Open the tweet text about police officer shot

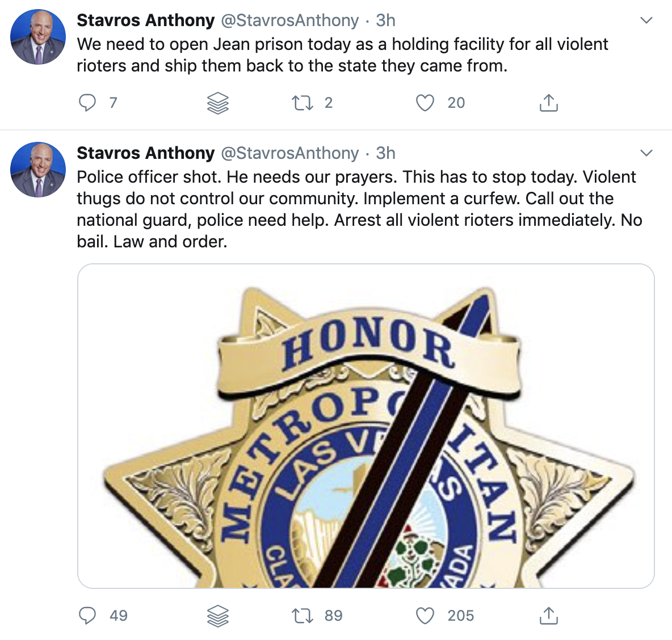point(358,209)
